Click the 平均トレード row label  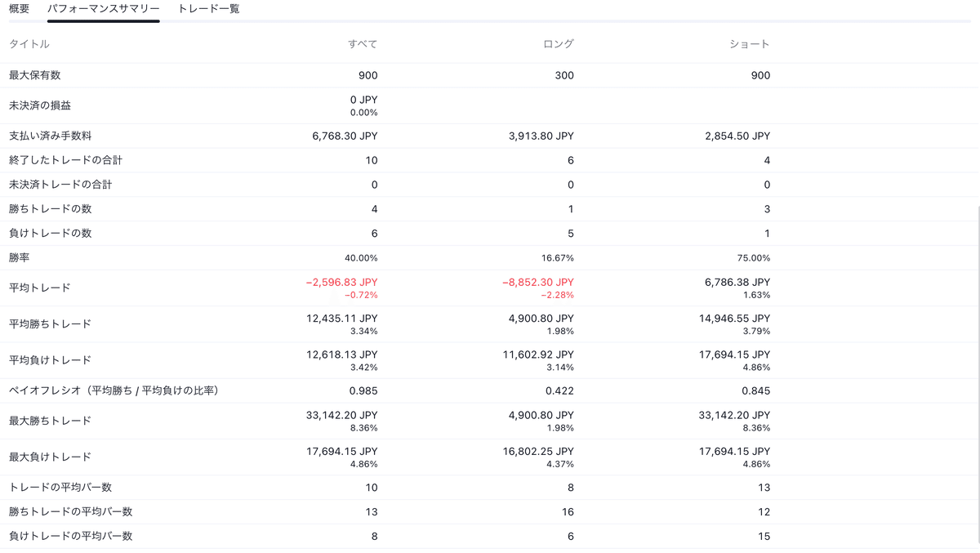[40, 288]
